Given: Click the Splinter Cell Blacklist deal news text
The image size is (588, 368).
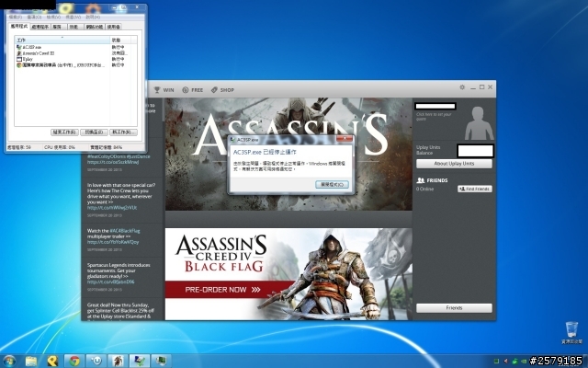Looking at the screenshot, I should [x=120, y=311].
